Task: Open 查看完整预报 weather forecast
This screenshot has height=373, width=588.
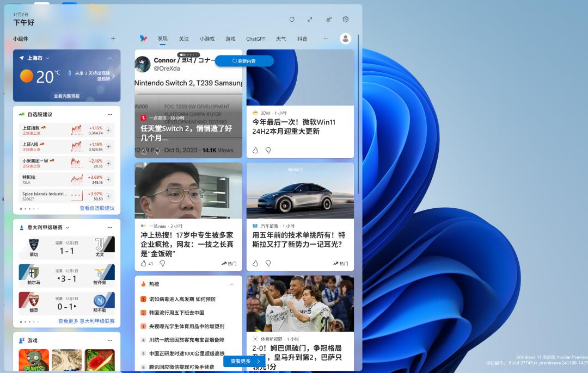Action: pyautogui.click(x=67, y=96)
